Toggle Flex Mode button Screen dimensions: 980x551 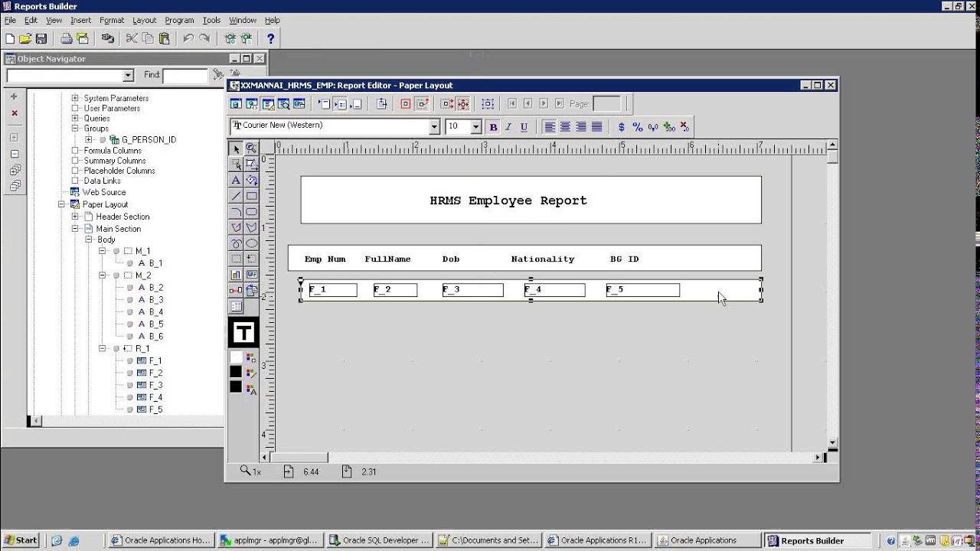[463, 103]
